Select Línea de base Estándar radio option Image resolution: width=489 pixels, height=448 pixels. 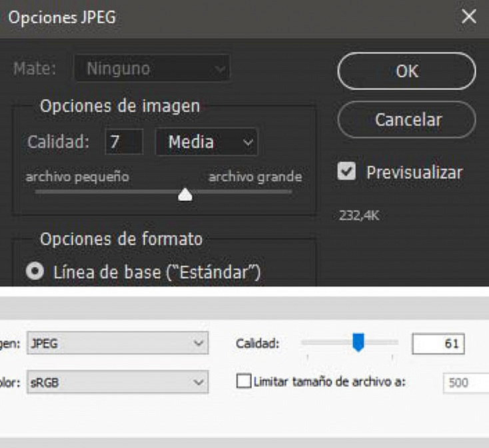(35, 271)
